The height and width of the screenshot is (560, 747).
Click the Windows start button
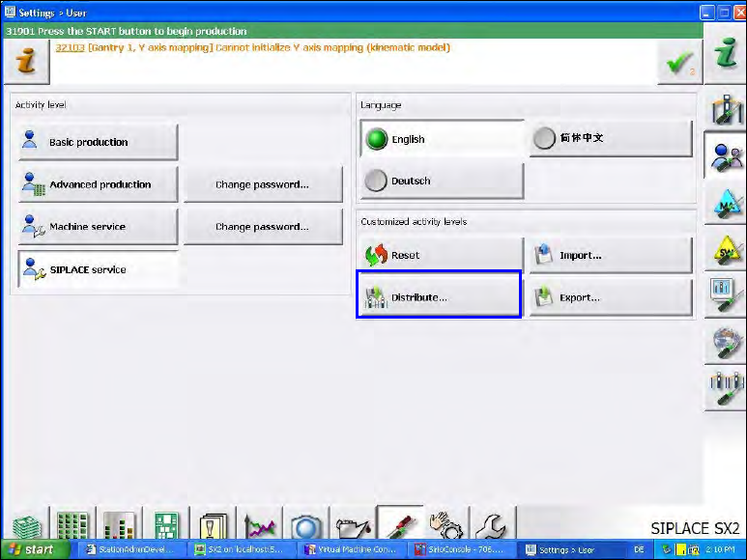click(x=36, y=549)
